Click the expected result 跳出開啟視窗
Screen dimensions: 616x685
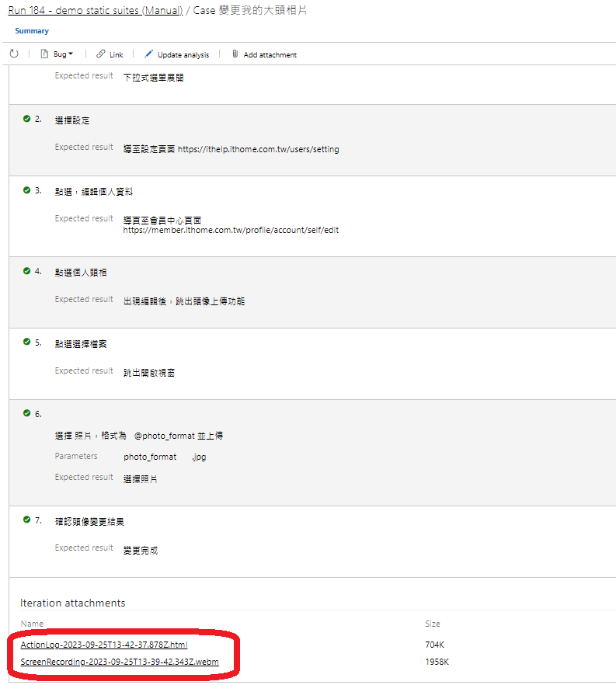point(149,373)
